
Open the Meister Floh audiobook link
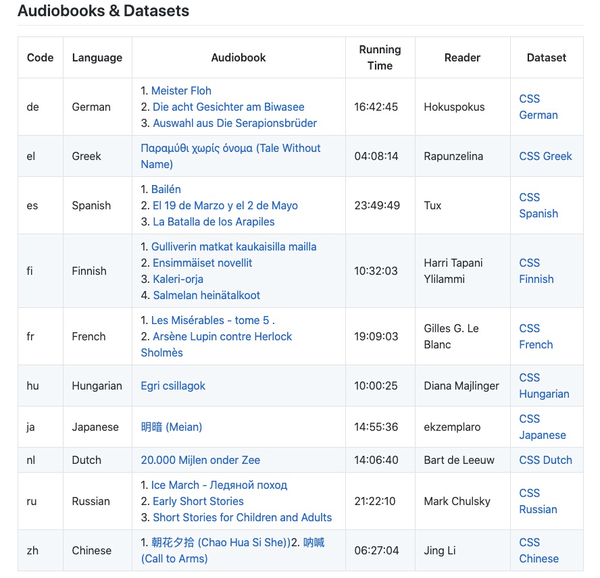click(182, 91)
